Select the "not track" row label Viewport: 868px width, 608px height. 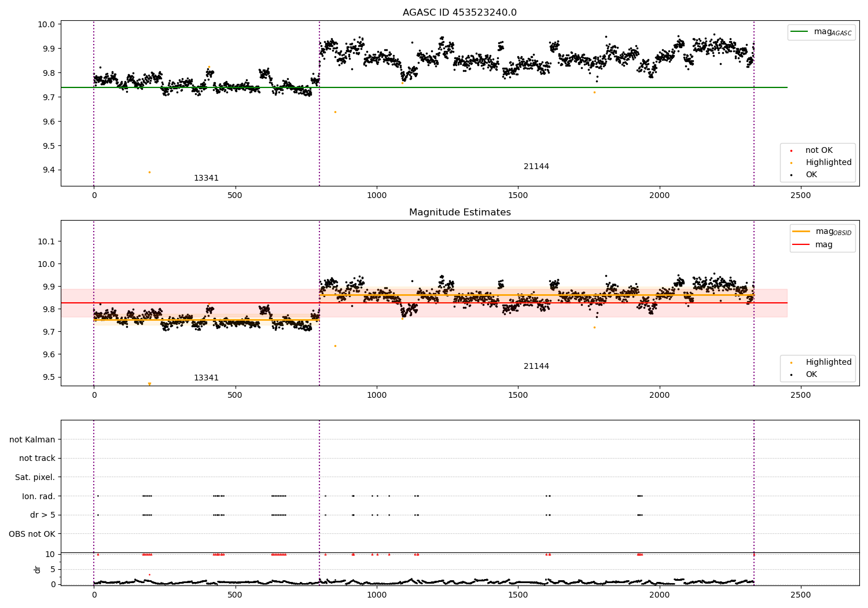point(37,459)
